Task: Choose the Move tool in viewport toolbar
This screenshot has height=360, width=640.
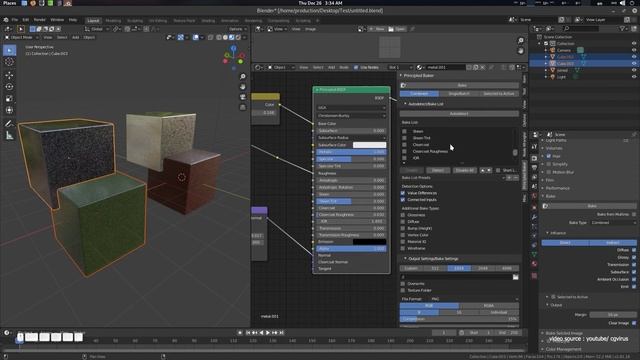Action: coord(9,75)
